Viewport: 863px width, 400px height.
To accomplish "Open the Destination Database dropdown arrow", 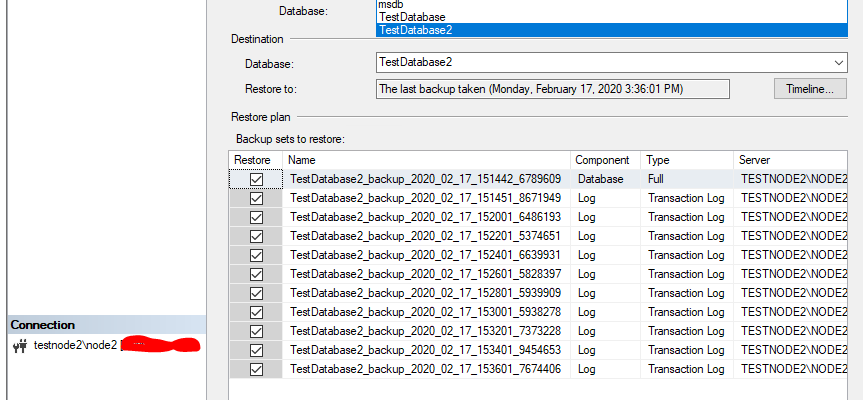I will pyautogui.click(x=838, y=62).
